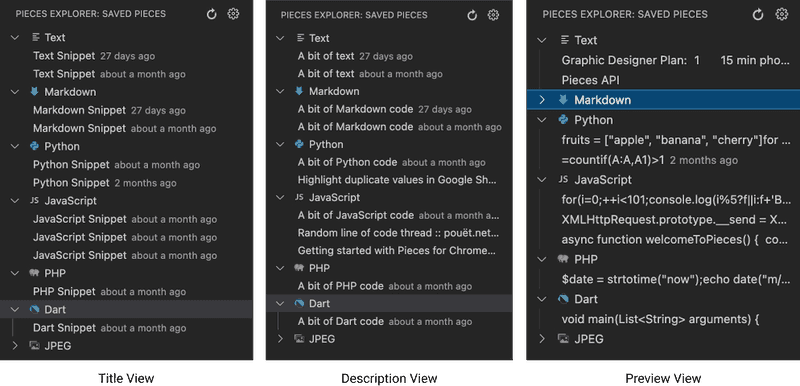The image size is (800, 386).
Task: Click Dart group label in Description View
Action: pyautogui.click(x=319, y=303)
